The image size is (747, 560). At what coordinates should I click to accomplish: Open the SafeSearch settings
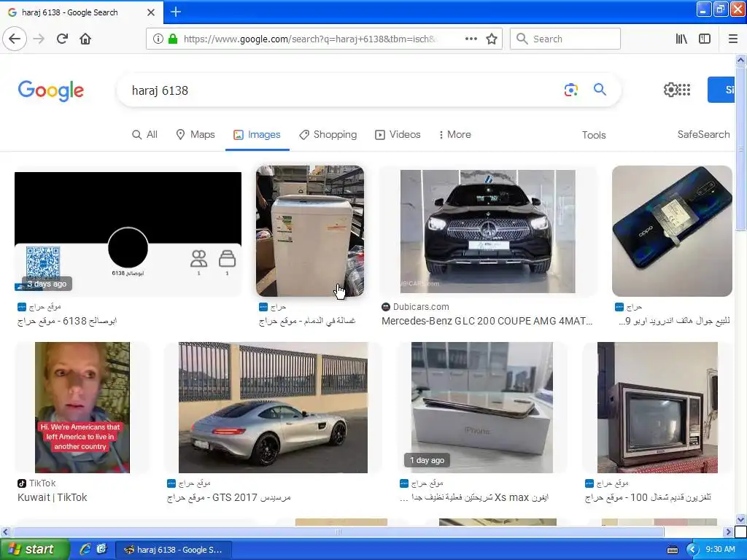pyautogui.click(x=703, y=135)
